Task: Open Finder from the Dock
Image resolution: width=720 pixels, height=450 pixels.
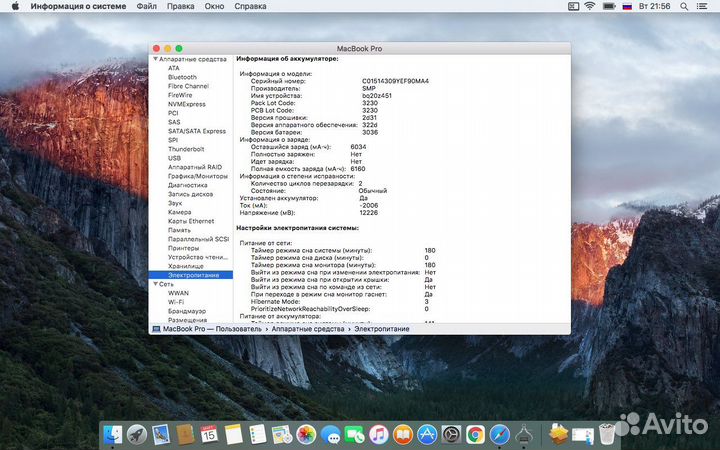Action: [113, 434]
